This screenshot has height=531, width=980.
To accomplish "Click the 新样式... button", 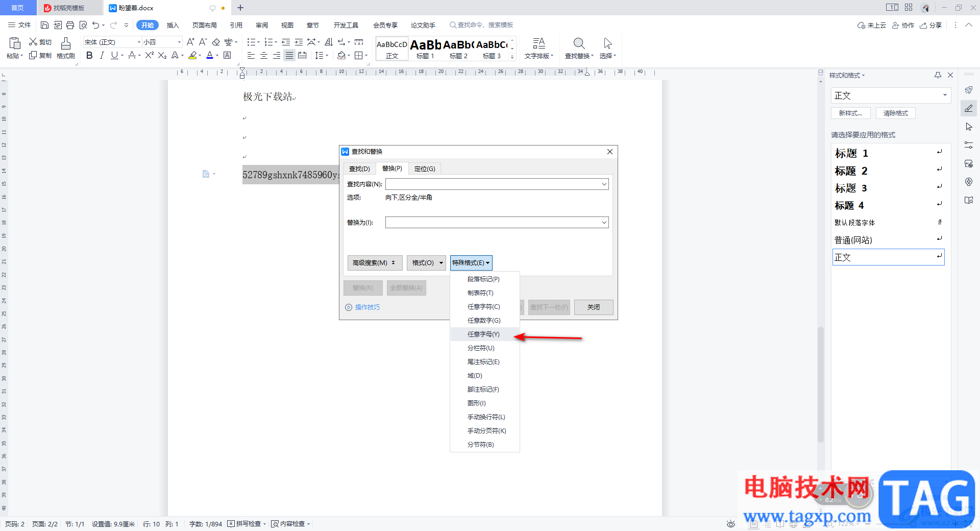I will coord(850,113).
